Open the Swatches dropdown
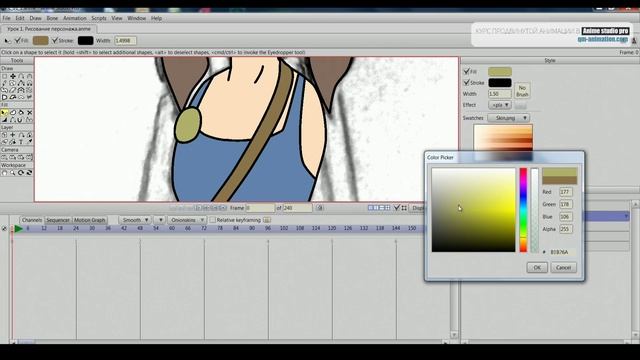This screenshot has height=360, width=640. coord(509,118)
